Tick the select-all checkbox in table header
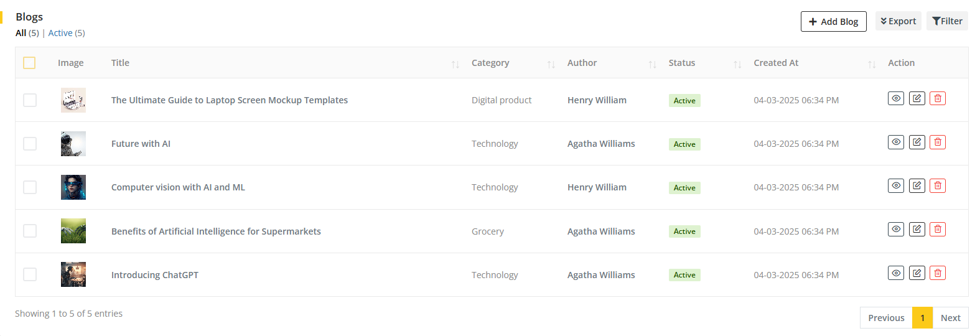Screen dimensions: 980x336 [29, 63]
